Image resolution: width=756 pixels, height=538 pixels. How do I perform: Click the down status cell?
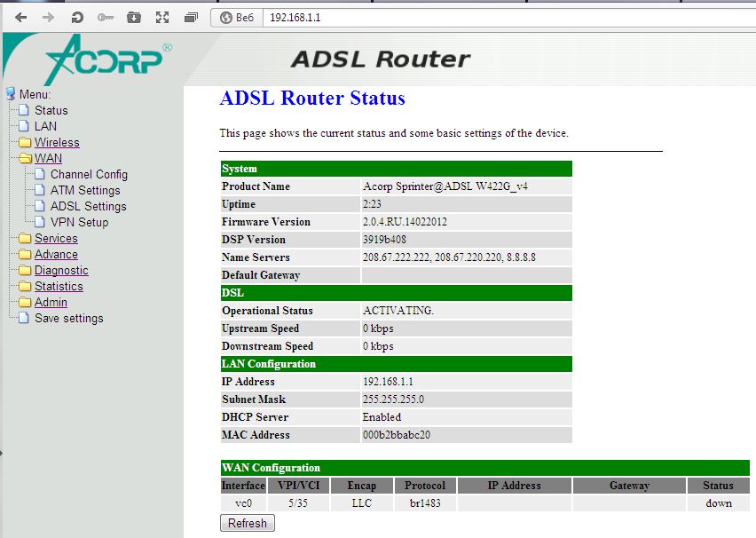pyautogui.click(x=719, y=503)
